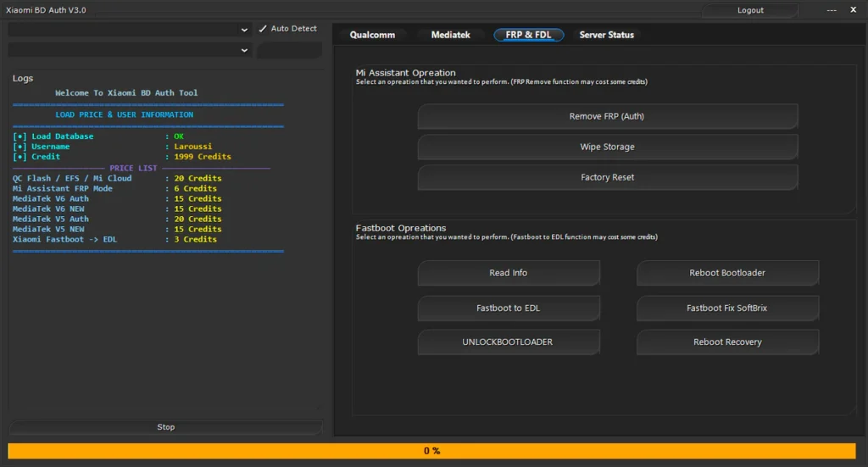The image size is (868, 467).
Task: Toggle the Auto Detect checkbox
Action: [x=264, y=29]
